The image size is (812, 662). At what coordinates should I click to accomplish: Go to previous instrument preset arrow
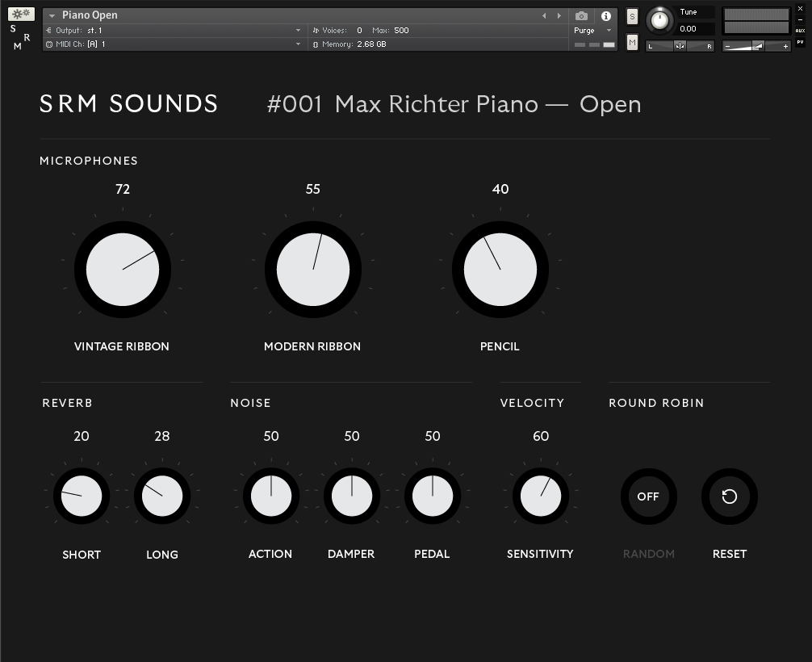coord(544,16)
